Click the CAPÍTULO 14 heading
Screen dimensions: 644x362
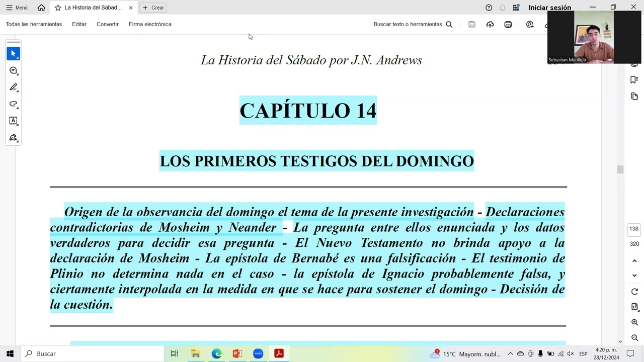point(308,111)
